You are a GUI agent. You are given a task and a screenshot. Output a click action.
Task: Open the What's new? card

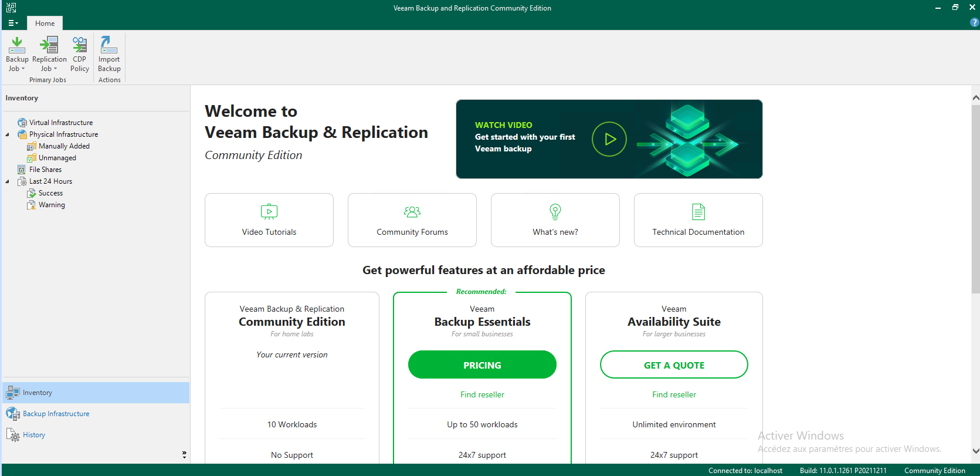[x=555, y=220]
